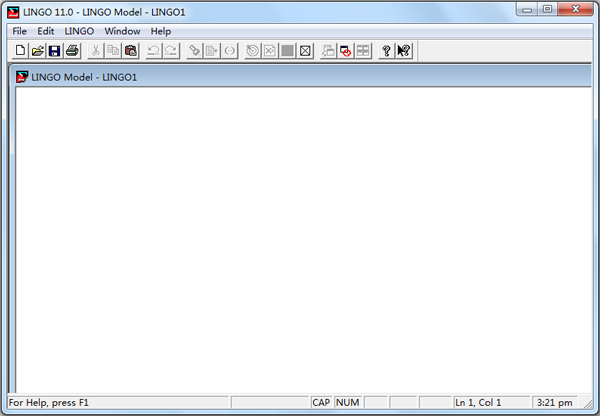
Task: Click the Send to Back window icon
Action: click(x=328, y=51)
